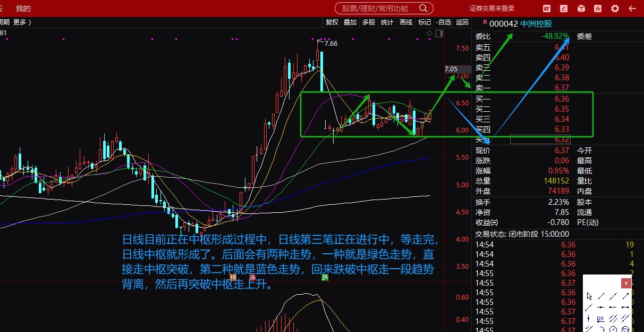This screenshot has height=332, width=644.
Task: Select the three parallel lines tool
Action: 613,318
